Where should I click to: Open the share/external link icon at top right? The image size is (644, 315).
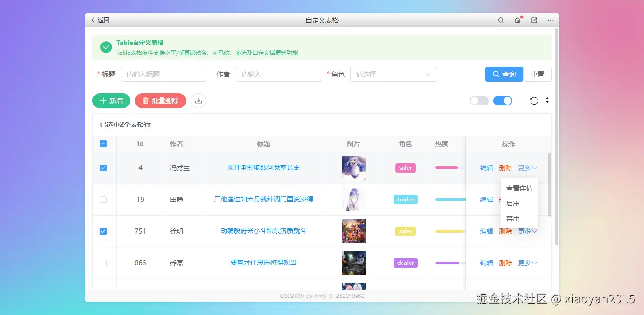point(534,20)
